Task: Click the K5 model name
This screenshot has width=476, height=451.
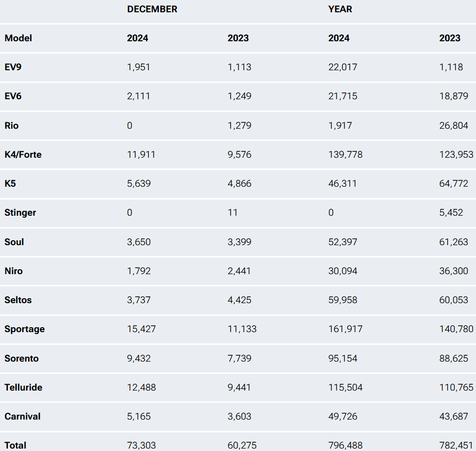Action: click(x=10, y=184)
